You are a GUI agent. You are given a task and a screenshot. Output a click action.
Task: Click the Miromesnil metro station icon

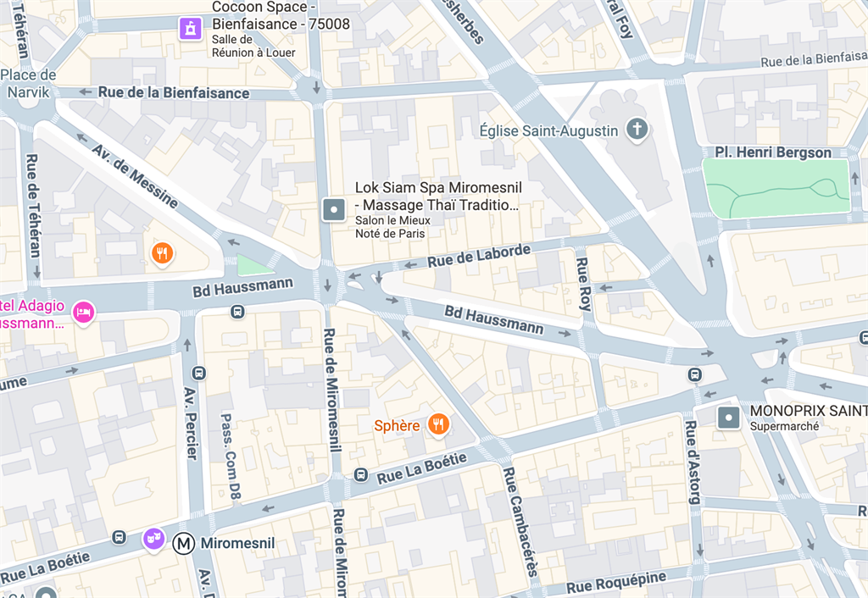(x=183, y=543)
